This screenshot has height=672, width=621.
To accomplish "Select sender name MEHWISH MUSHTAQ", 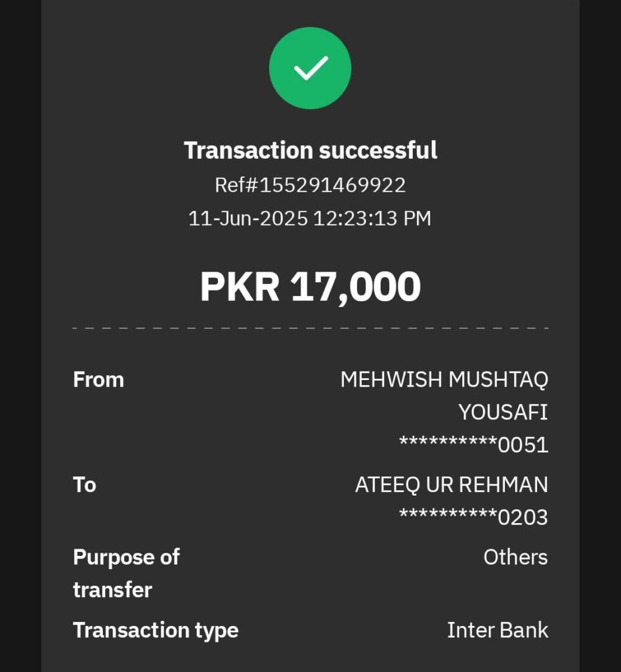I will pos(444,380).
